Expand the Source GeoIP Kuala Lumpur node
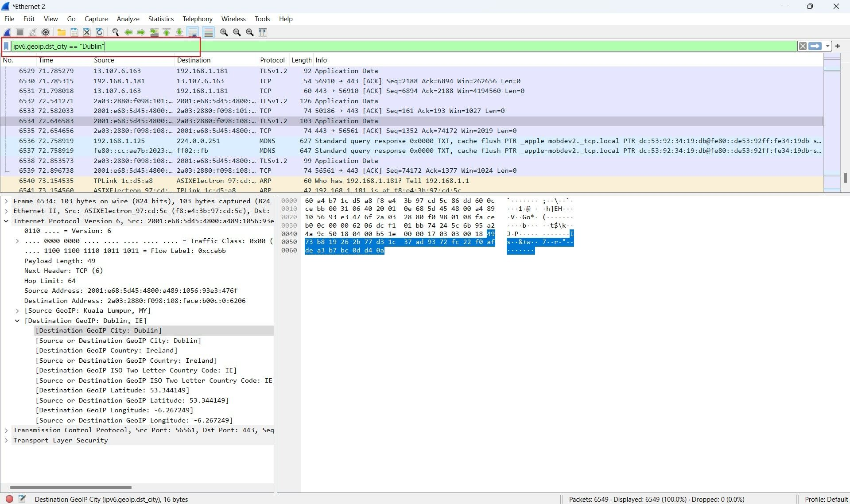The image size is (850, 504). click(x=17, y=310)
